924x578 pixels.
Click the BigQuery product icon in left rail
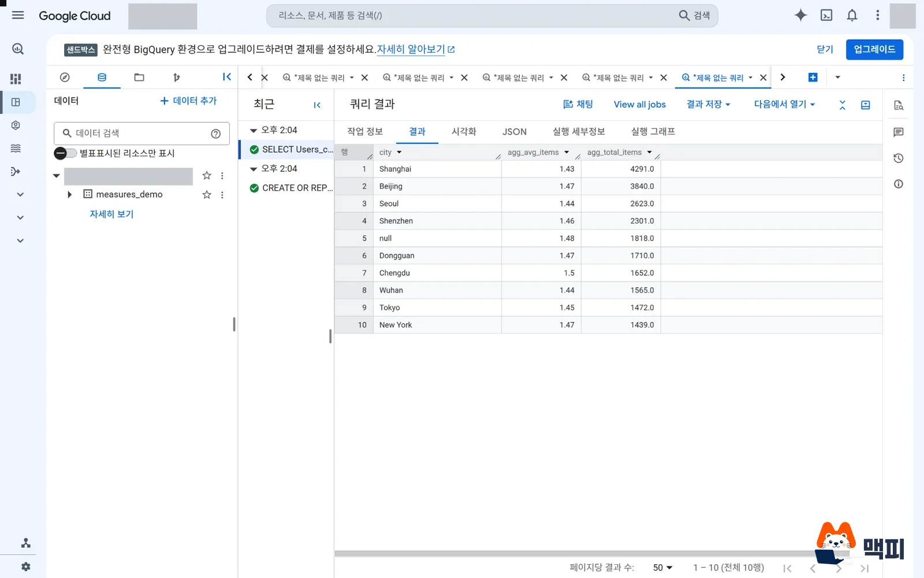click(x=18, y=49)
